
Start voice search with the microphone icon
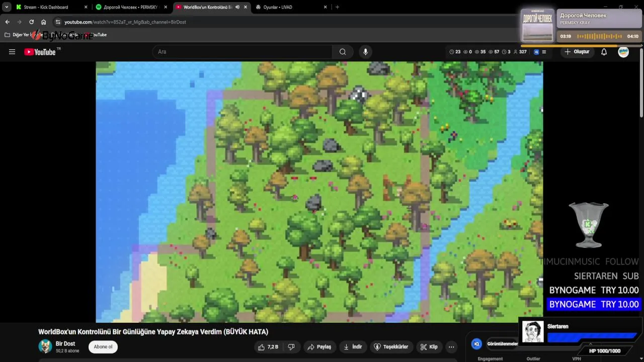tap(365, 52)
